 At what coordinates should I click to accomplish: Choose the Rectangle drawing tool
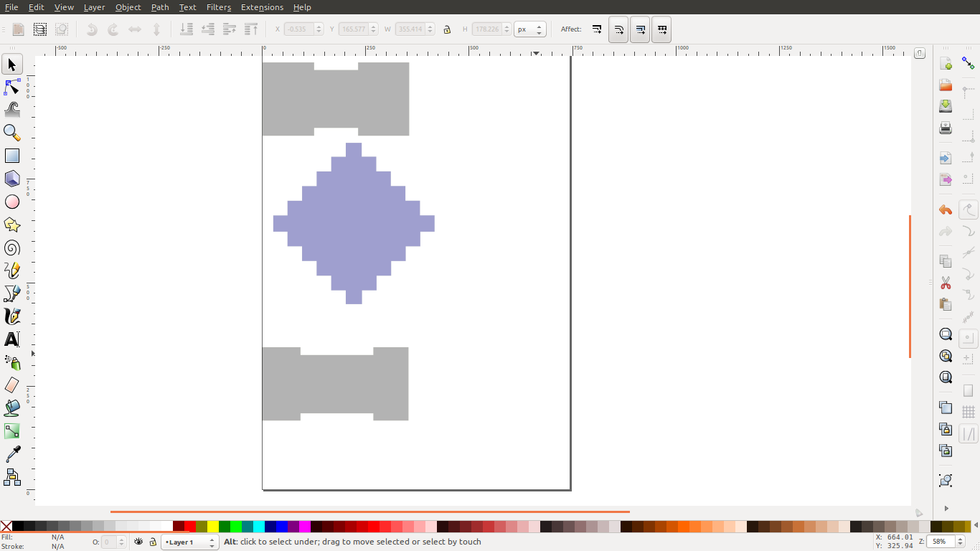(12, 156)
